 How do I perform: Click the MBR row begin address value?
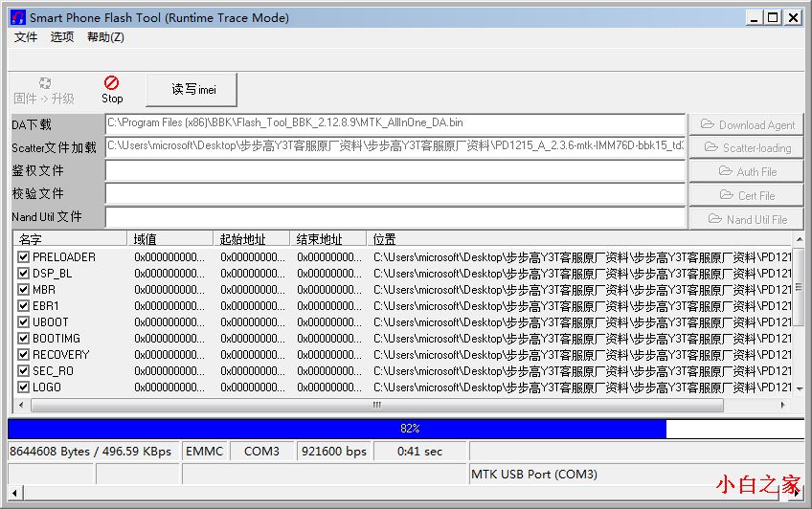coord(252,290)
